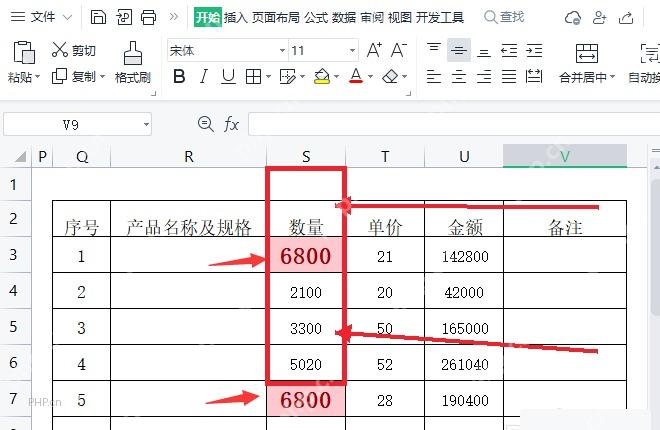This screenshot has width=660, height=430.
Task: Click the 格式刷 format painter
Action: click(133, 62)
